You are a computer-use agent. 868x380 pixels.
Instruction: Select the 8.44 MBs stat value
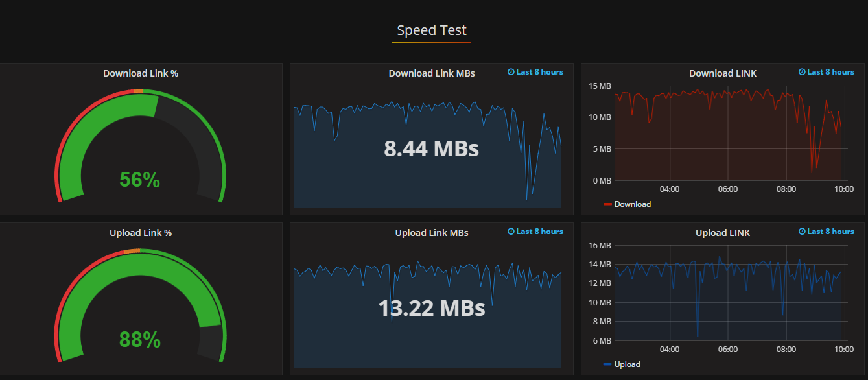point(432,148)
